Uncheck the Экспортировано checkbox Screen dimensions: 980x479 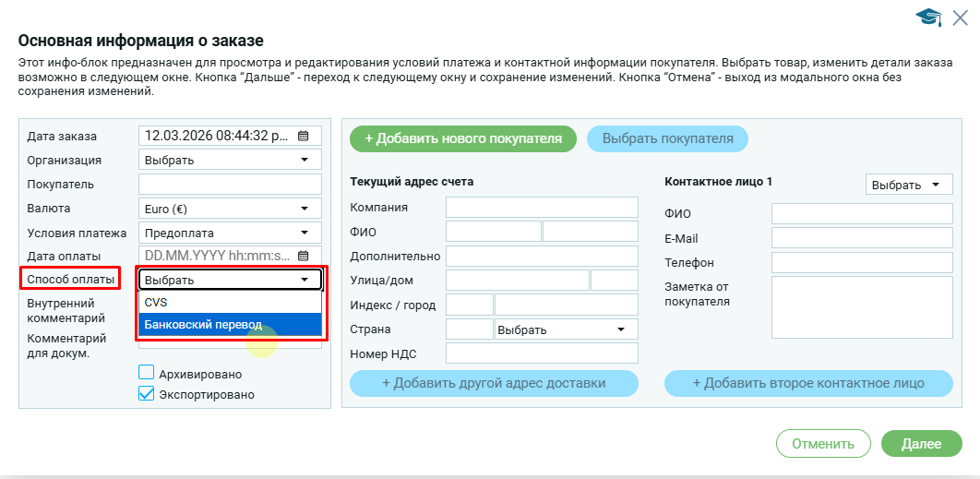point(146,393)
